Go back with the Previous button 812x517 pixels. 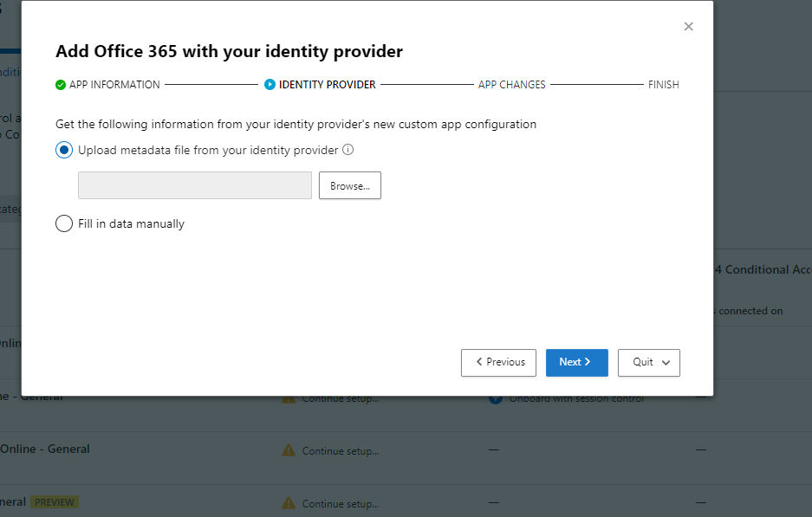[x=498, y=362]
